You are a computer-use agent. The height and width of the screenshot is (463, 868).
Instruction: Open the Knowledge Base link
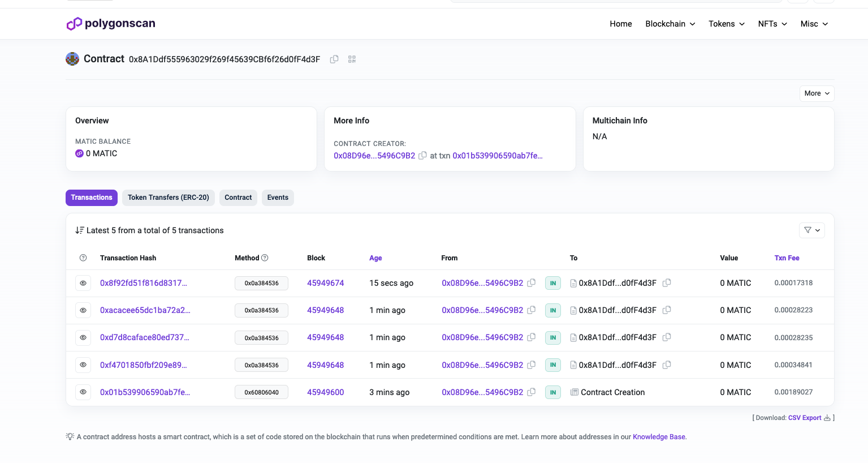(x=659, y=437)
